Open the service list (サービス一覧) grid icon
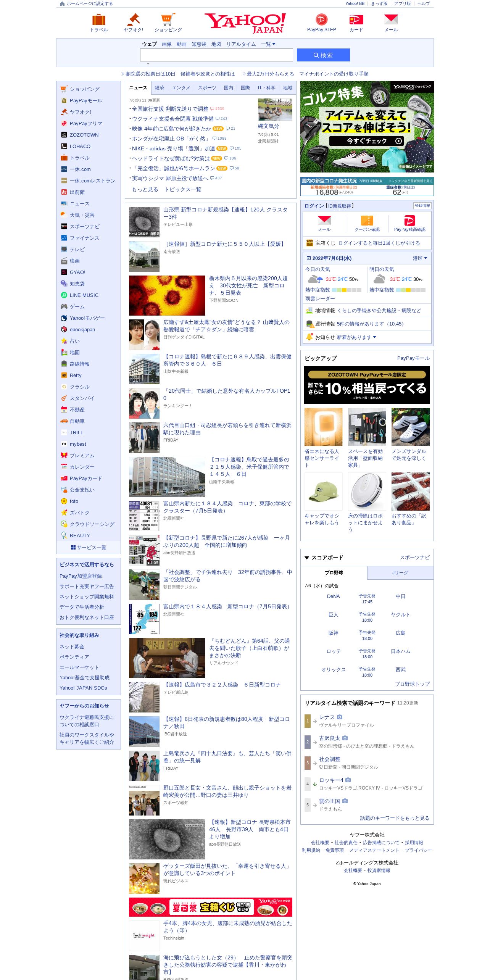Image resolution: width=490 pixels, height=980 pixels. click(x=73, y=547)
